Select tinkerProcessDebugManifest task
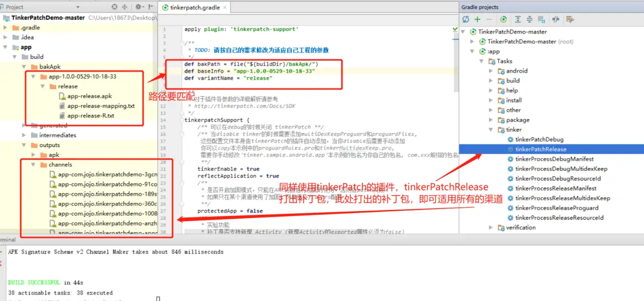 pyautogui.click(x=554, y=159)
